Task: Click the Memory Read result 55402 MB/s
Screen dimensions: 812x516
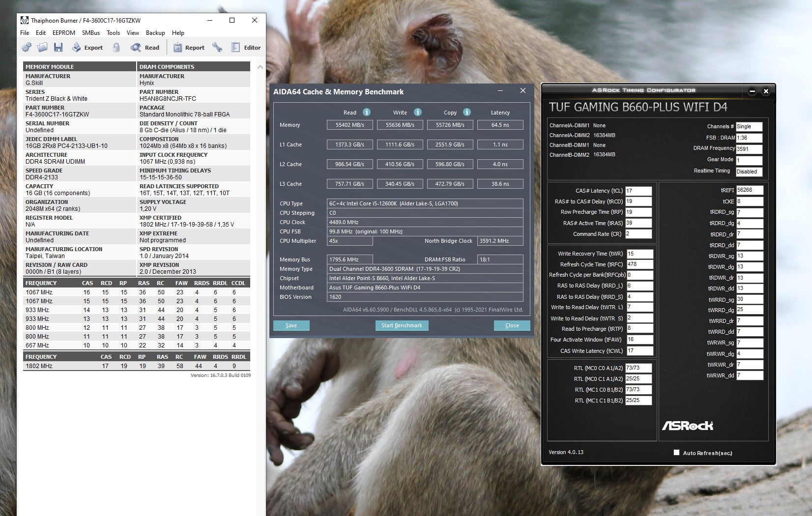Action: point(350,125)
